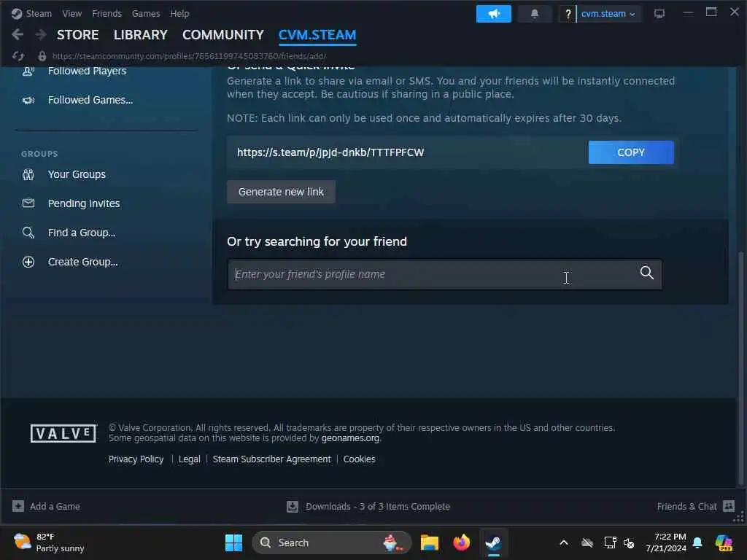Click the Downloads tray icon

[293, 506]
